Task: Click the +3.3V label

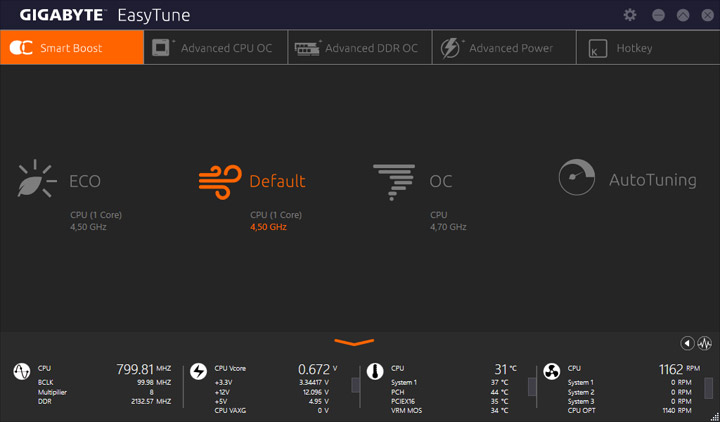Action: click(223, 383)
